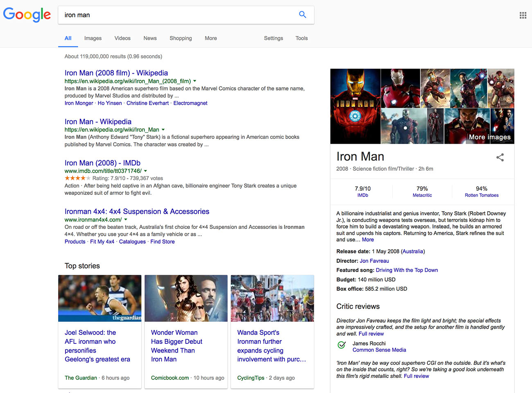Click Driving With the Top Down link
Viewport: 532px width, 393px height.
407,270
